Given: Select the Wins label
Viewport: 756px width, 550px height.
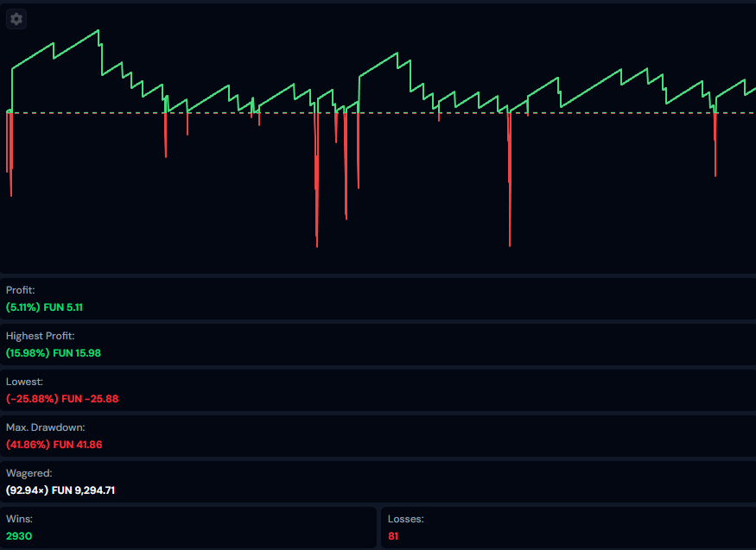Looking at the screenshot, I should pyautogui.click(x=18, y=519).
